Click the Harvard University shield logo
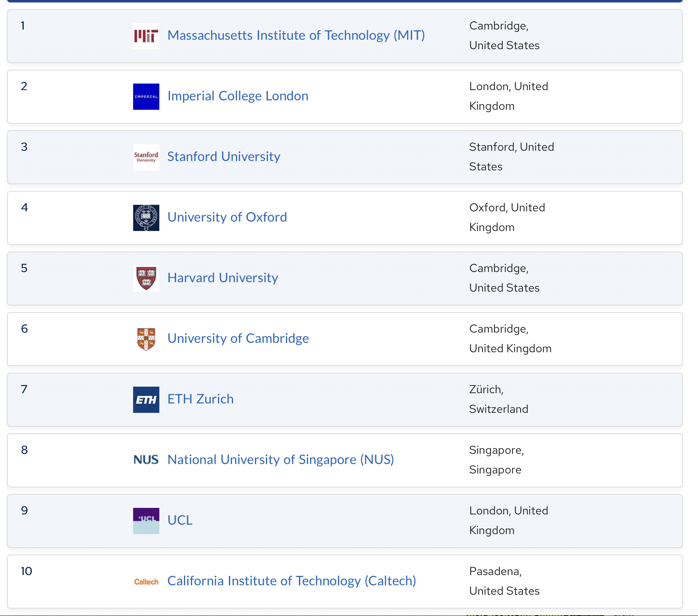Screen dimensions: 698x616 [146, 279]
